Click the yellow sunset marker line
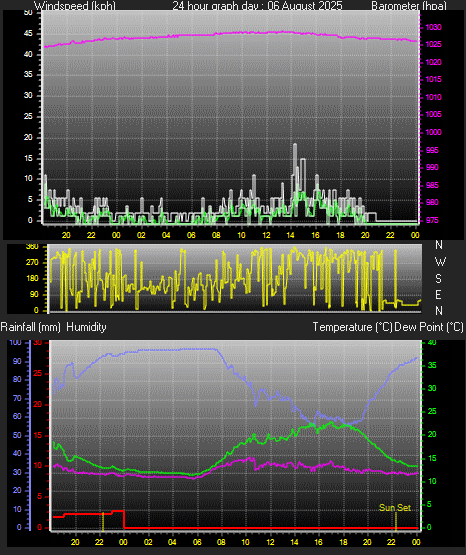 coord(396,521)
